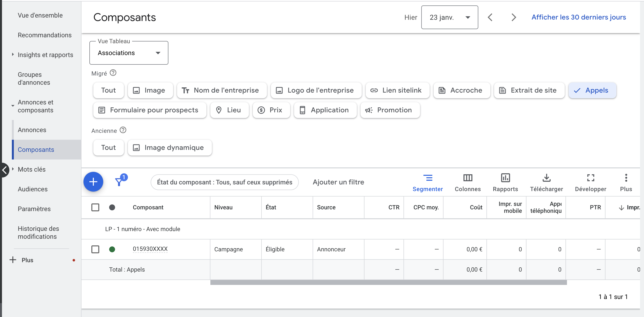
Task: Go to next day arrow
Action: tap(514, 17)
